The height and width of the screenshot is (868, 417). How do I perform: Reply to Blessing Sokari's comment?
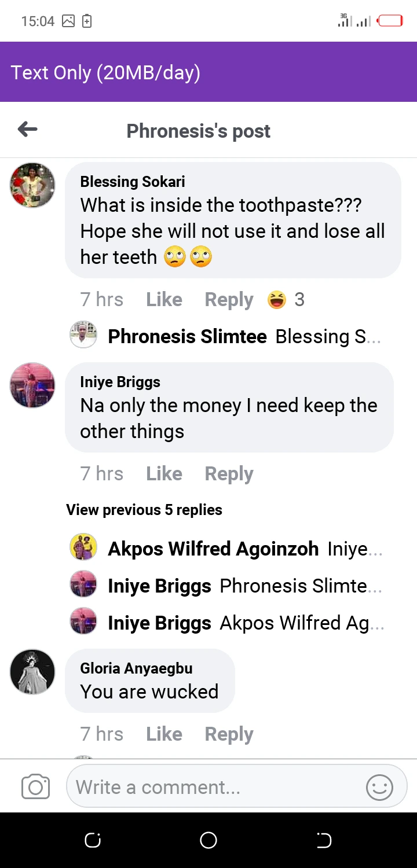[x=229, y=300]
